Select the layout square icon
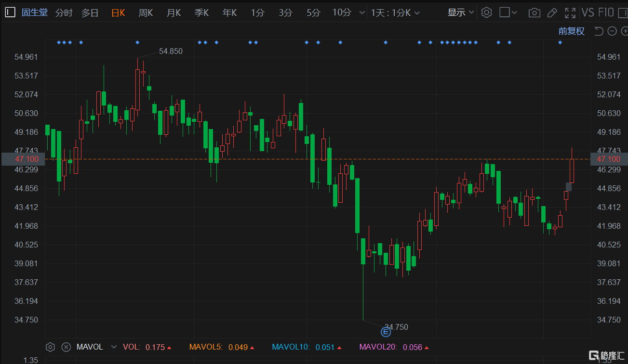This screenshot has height=364, width=628. 505,13
